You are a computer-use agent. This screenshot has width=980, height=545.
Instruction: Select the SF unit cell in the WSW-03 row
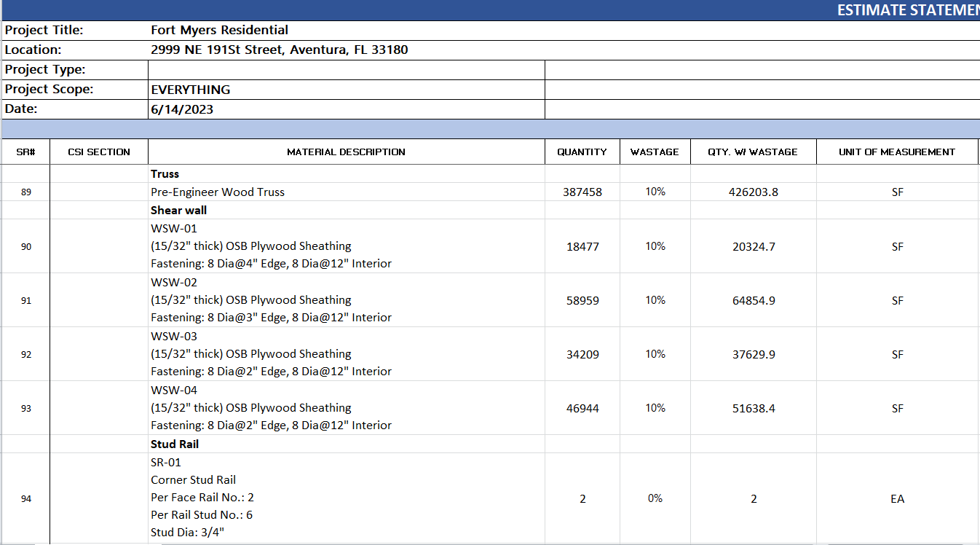coord(897,354)
